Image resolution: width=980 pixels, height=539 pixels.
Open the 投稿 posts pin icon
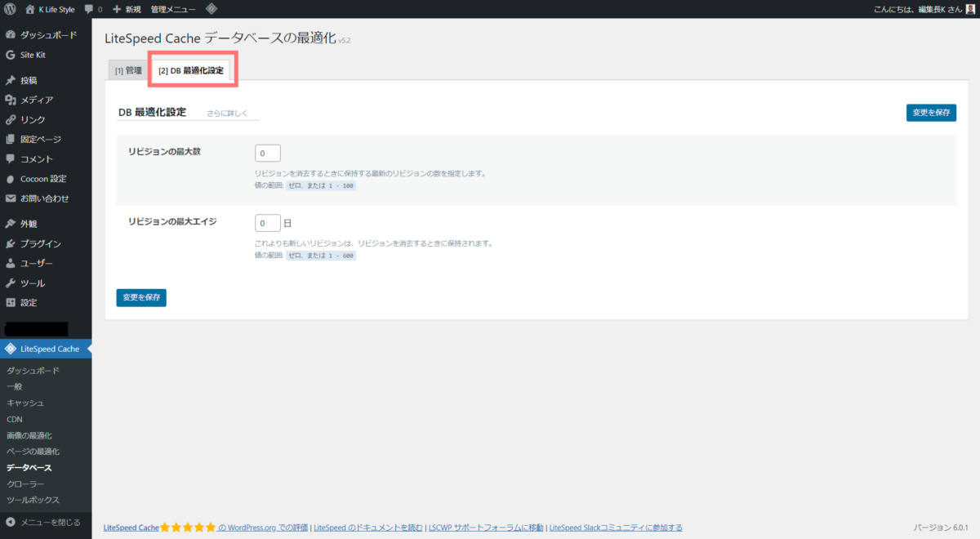pos(11,80)
